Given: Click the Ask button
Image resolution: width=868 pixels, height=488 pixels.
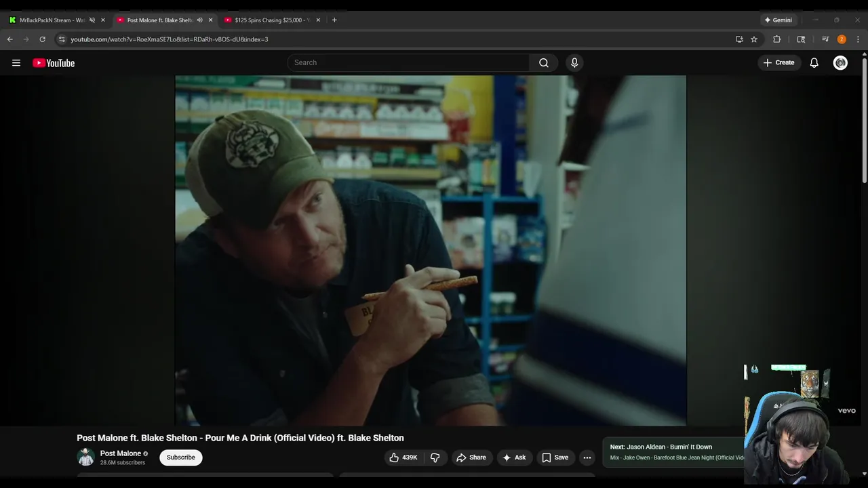Looking at the screenshot, I should 514,457.
